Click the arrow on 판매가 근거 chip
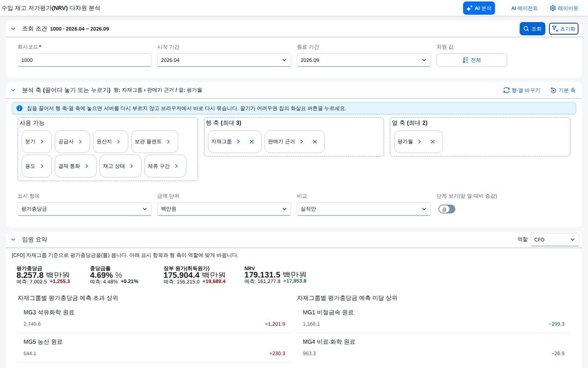Screen dimensions: 588x368 (x=302, y=142)
